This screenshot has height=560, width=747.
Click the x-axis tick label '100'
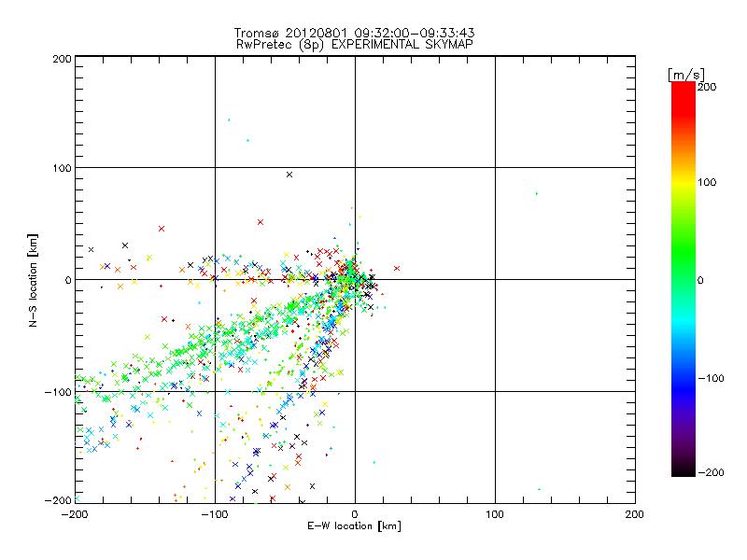point(495,514)
